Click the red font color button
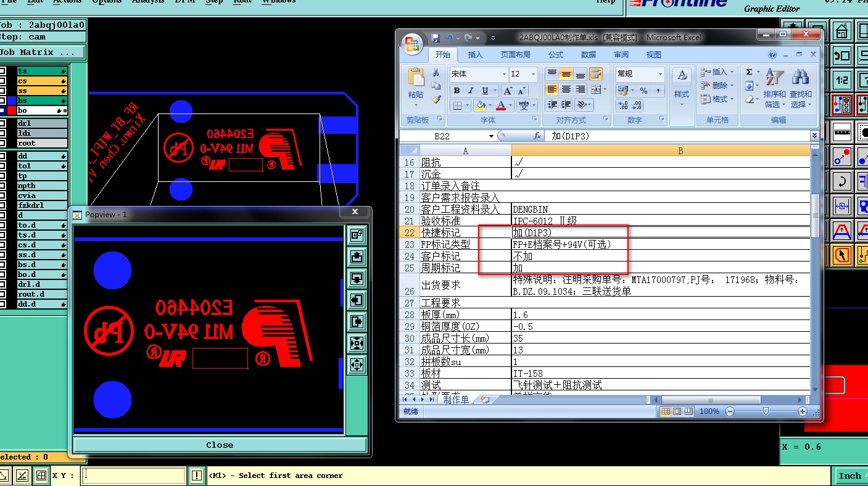 coord(502,105)
